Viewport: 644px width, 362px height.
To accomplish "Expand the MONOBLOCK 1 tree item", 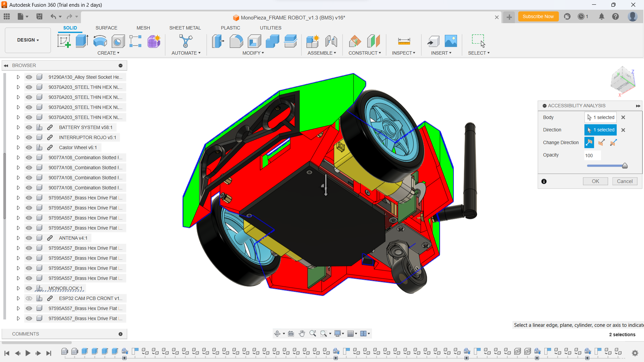I will click(18, 288).
